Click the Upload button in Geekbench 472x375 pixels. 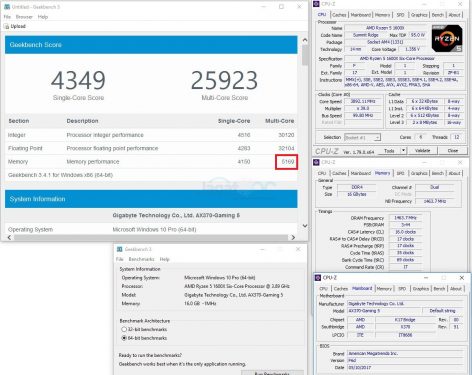15,26
